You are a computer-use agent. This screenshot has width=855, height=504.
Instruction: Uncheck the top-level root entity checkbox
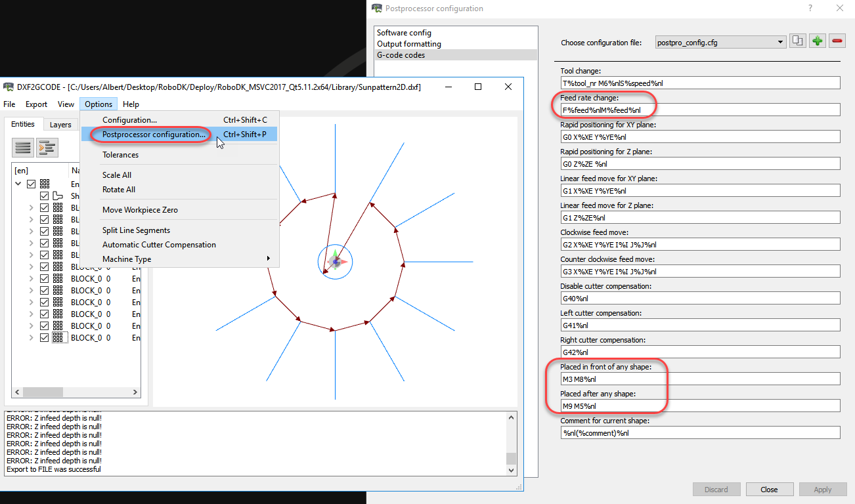tap(32, 184)
